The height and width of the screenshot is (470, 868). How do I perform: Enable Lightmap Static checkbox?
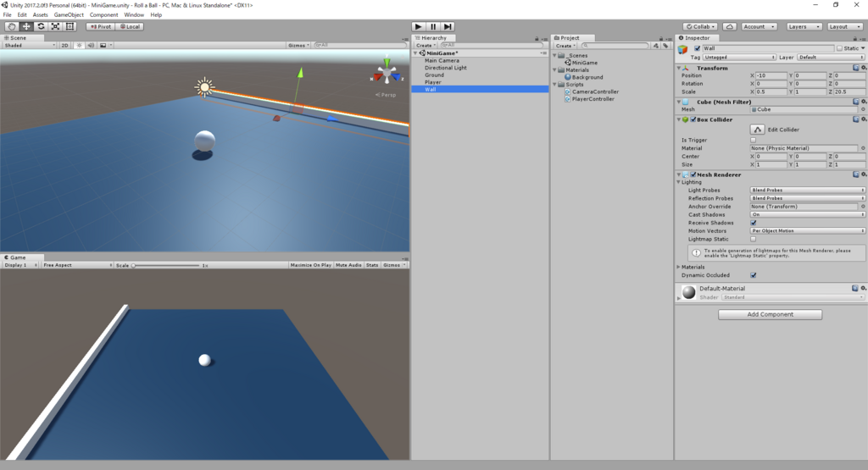point(753,239)
